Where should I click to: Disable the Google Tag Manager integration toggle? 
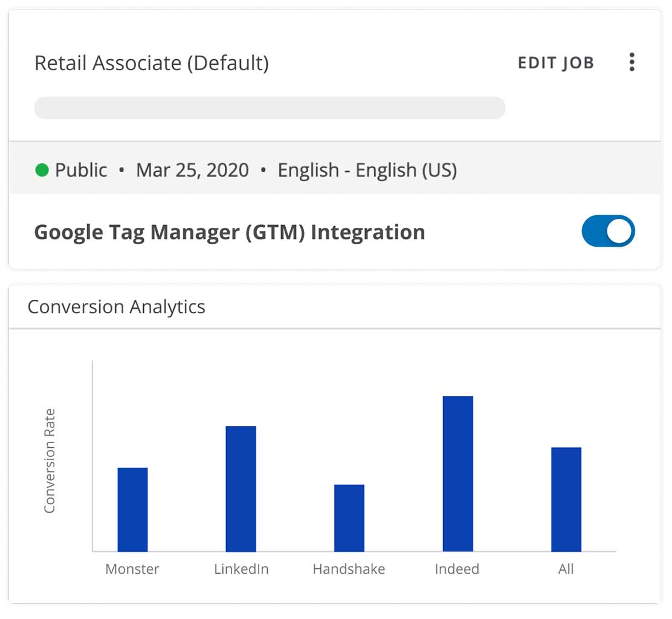pyautogui.click(x=608, y=232)
